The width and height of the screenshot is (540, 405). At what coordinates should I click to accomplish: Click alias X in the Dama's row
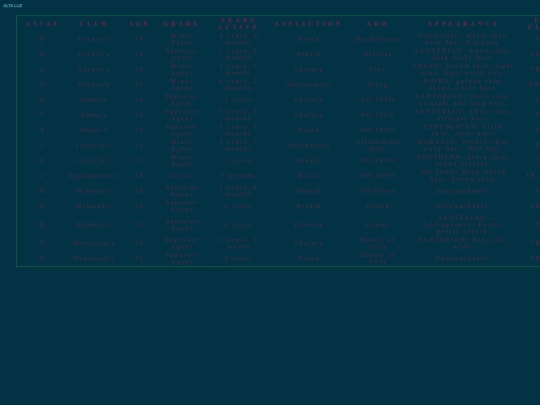pos(42,100)
